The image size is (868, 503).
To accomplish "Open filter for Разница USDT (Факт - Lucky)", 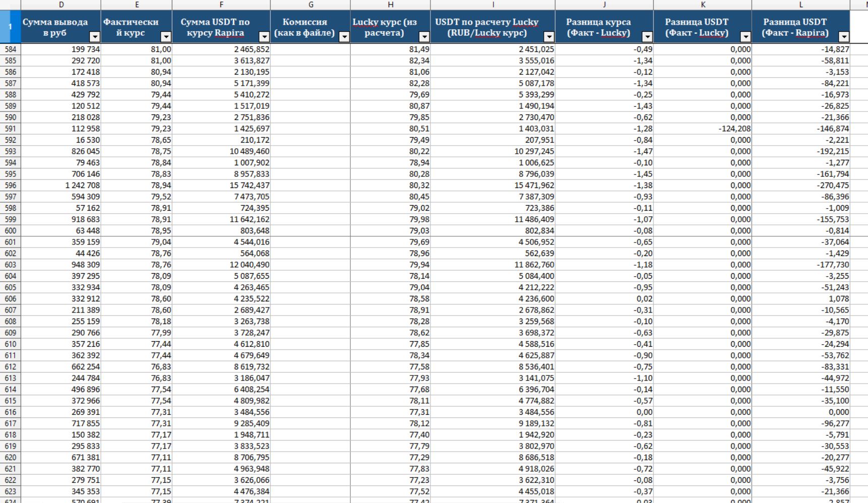I will (745, 37).
